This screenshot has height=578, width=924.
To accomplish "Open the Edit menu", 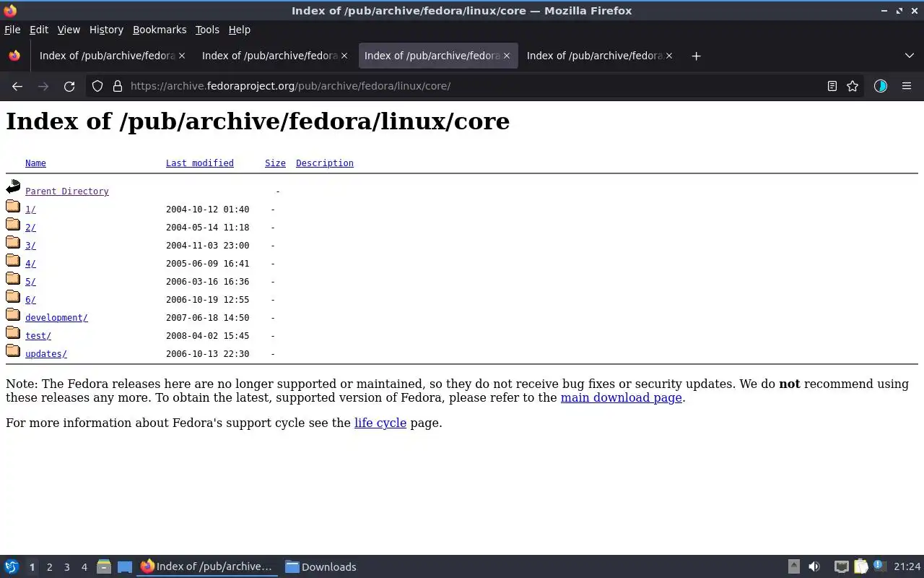I will [x=39, y=30].
